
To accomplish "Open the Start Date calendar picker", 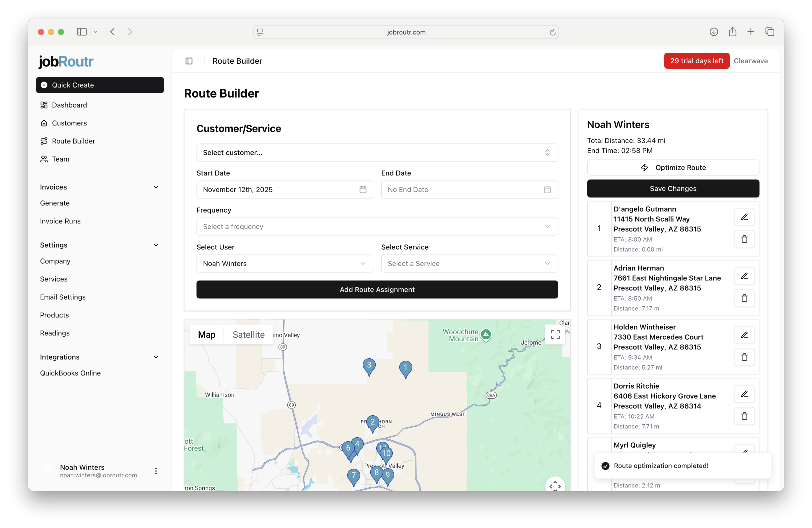I will tap(363, 190).
